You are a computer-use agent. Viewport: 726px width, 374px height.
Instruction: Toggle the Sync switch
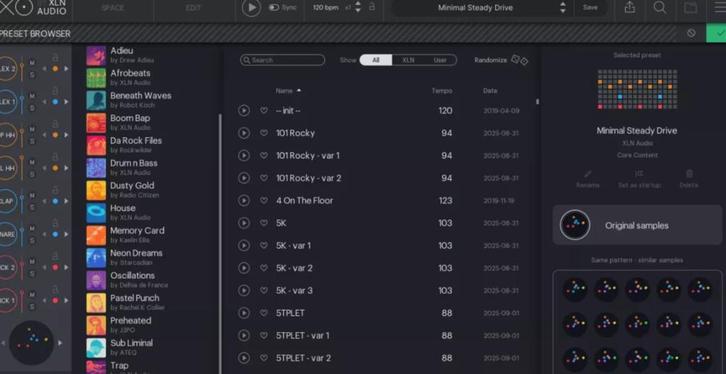pyautogui.click(x=274, y=7)
